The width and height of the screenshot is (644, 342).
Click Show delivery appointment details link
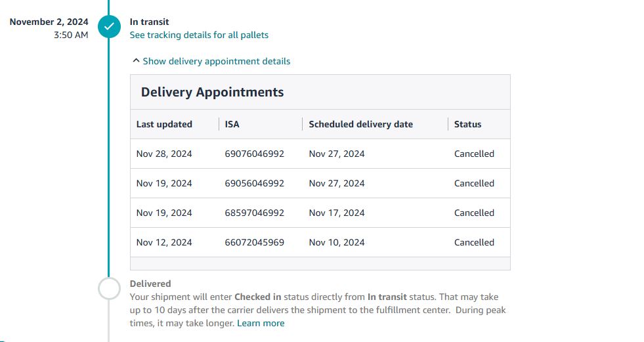[x=217, y=61]
